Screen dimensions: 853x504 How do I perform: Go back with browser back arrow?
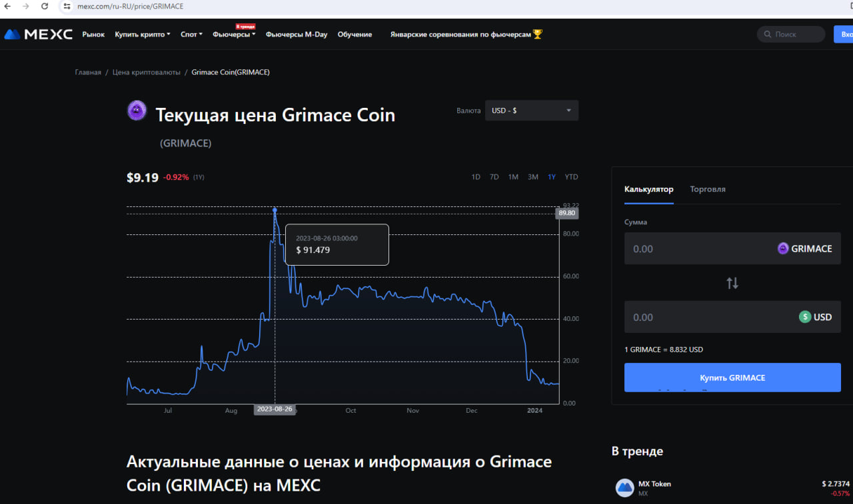7,6
